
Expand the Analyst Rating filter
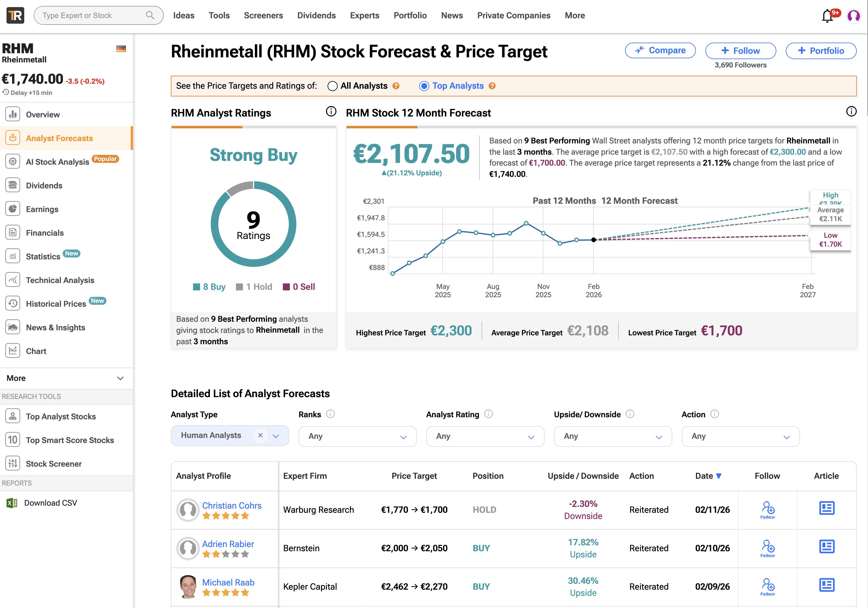pyautogui.click(x=485, y=436)
